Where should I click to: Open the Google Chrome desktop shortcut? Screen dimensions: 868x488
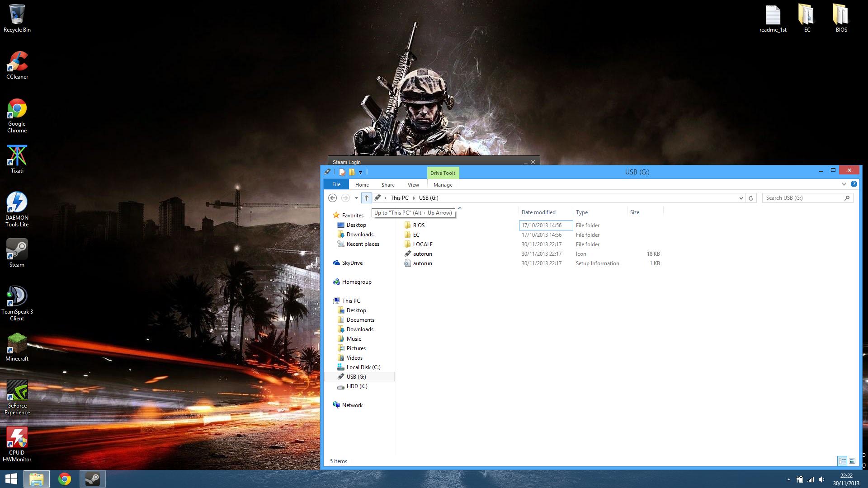click(x=17, y=116)
